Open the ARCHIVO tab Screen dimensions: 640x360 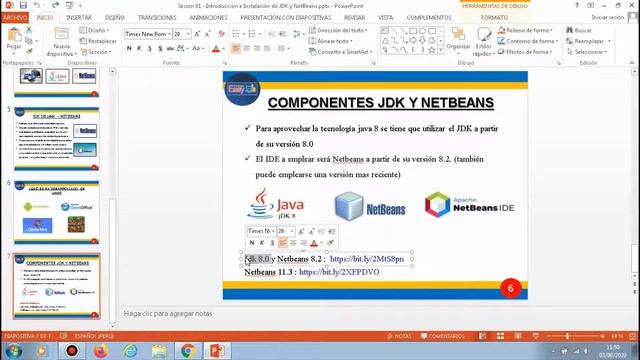point(15,18)
